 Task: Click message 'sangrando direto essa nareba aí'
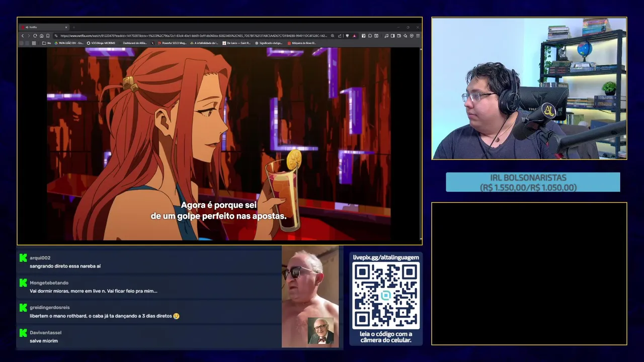[65, 266]
